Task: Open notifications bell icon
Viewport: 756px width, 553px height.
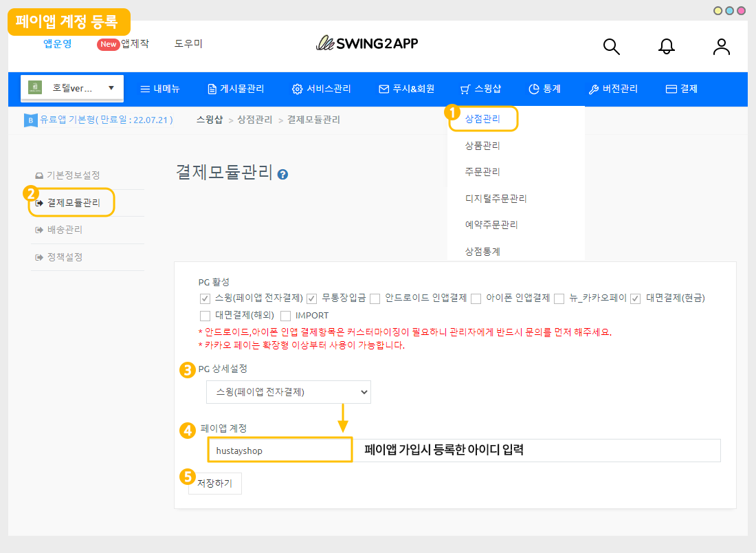Action: tap(666, 46)
